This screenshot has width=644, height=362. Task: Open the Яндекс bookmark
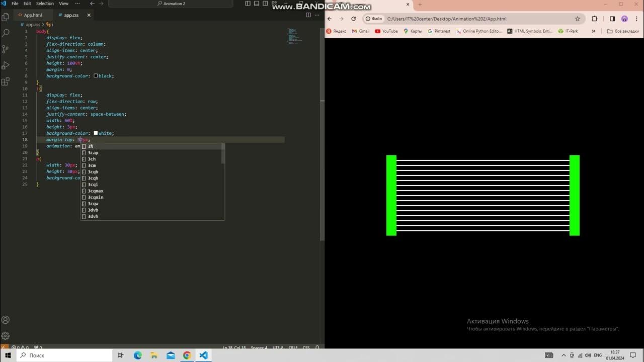[x=337, y=31]
